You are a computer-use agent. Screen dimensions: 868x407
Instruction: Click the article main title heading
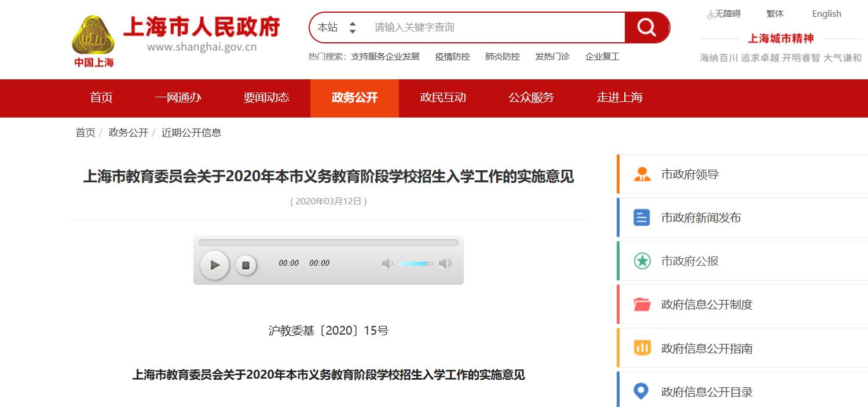click(328, 176)
